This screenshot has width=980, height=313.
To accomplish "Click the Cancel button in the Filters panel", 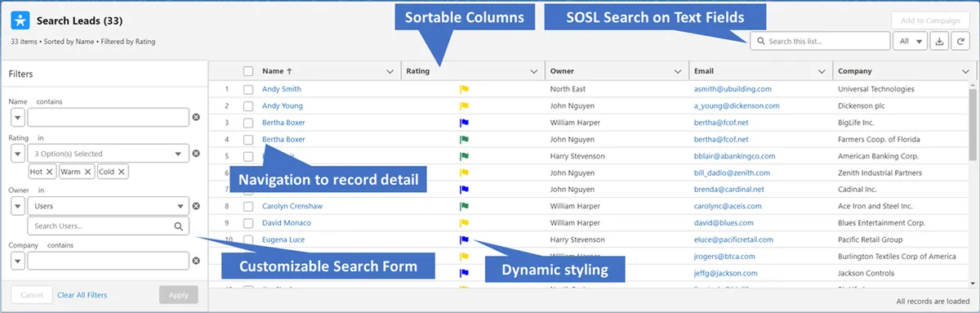I will tap(31, 295).
